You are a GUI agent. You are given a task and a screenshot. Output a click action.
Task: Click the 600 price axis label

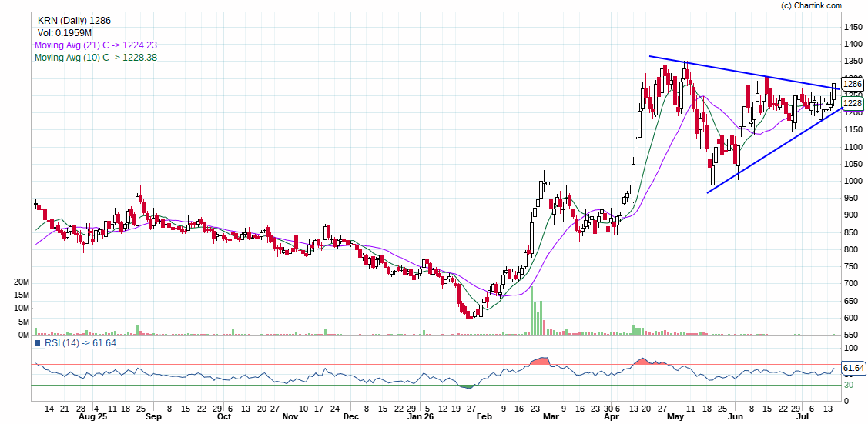(x=851, y=319)
